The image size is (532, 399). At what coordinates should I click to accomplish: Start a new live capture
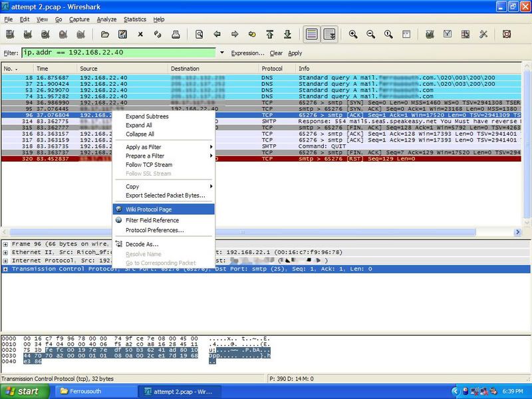pyautogui.click(x=45, y=34)
